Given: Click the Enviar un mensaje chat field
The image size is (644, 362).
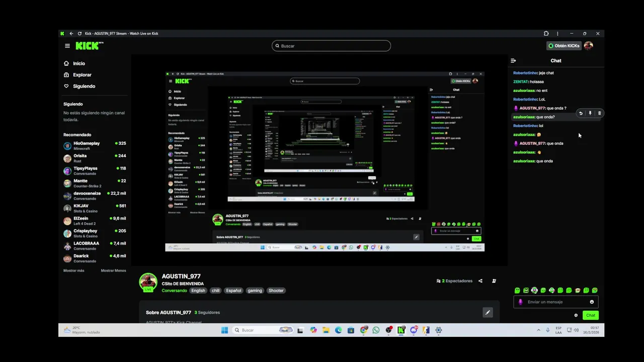Looking at the screenshot, I should coord(556,302).
